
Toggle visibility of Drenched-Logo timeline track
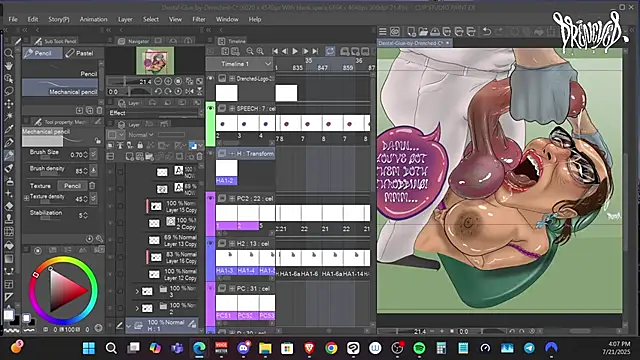[x=211, y=78]
